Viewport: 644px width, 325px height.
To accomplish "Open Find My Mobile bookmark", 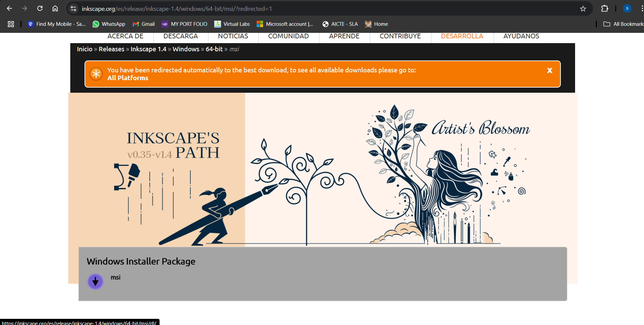I will click(56, 24).
